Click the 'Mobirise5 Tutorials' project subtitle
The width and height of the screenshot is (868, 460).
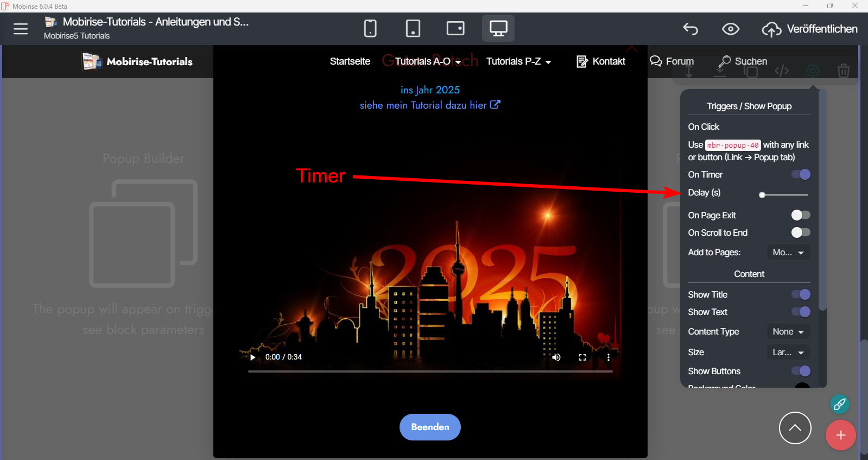click(77, 36)
